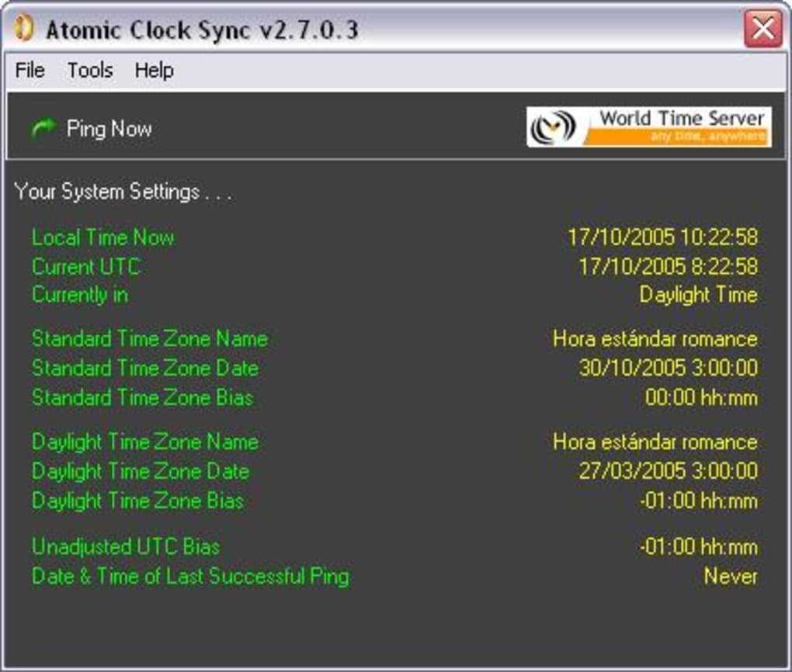Click the Atomic Clock Sync title bar icon

click(x=25, y=29)
